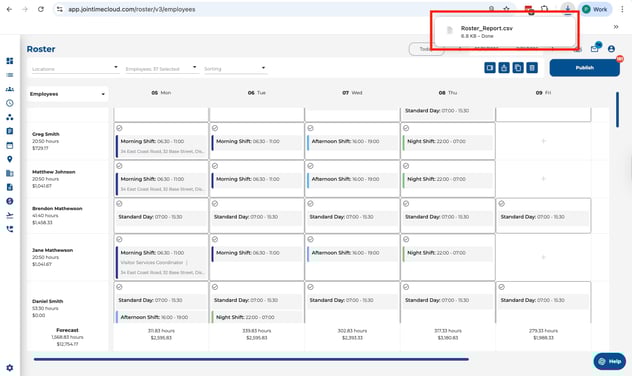
Task: Select the 07 Wed column header
Action: [352, 93]
